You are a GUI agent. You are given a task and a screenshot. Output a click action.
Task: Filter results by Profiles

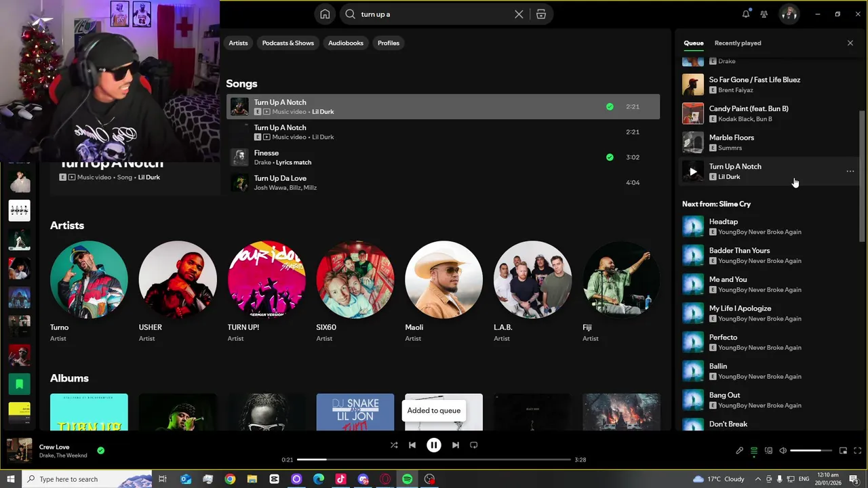(389, 43)
